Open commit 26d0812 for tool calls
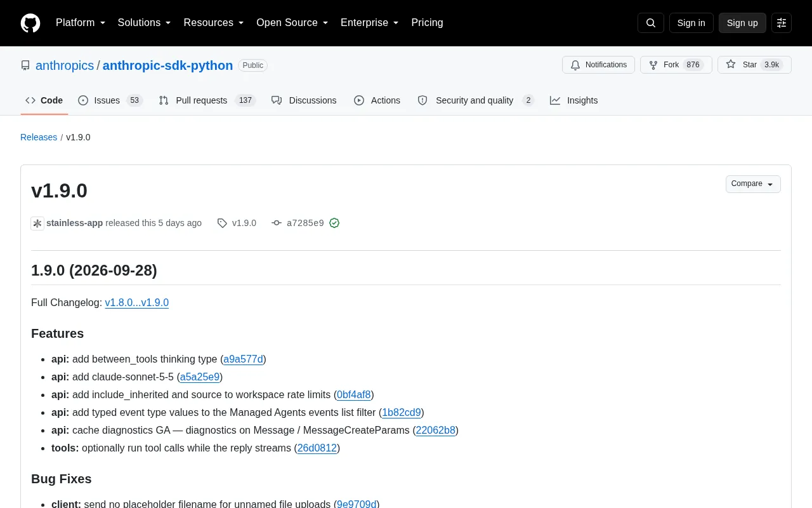812x508 pixels. tap(317, 448)
